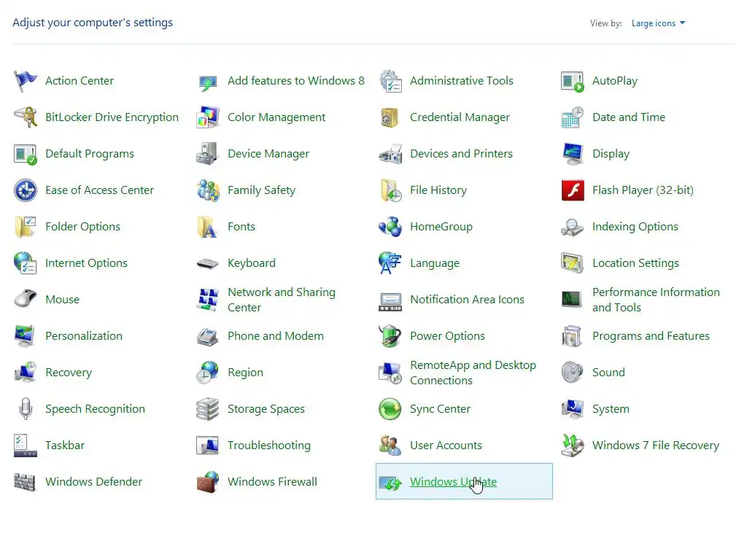Click the Phone and Modem link
Viewport: 747px width, 560px height.
275,336
